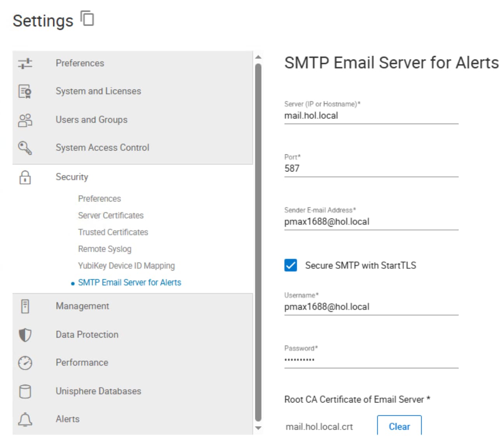Click the sidebar scroll up arrow
The image size is (504, 448).
point(258,57)
